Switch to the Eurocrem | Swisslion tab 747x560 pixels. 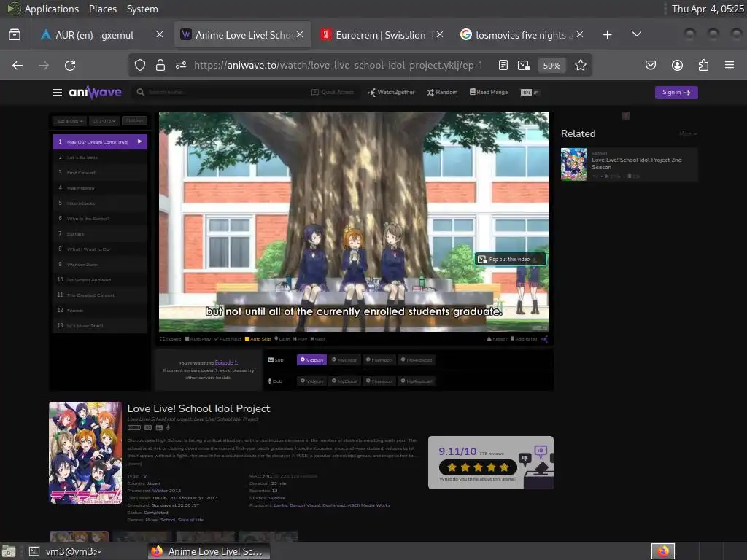point(381,35)
